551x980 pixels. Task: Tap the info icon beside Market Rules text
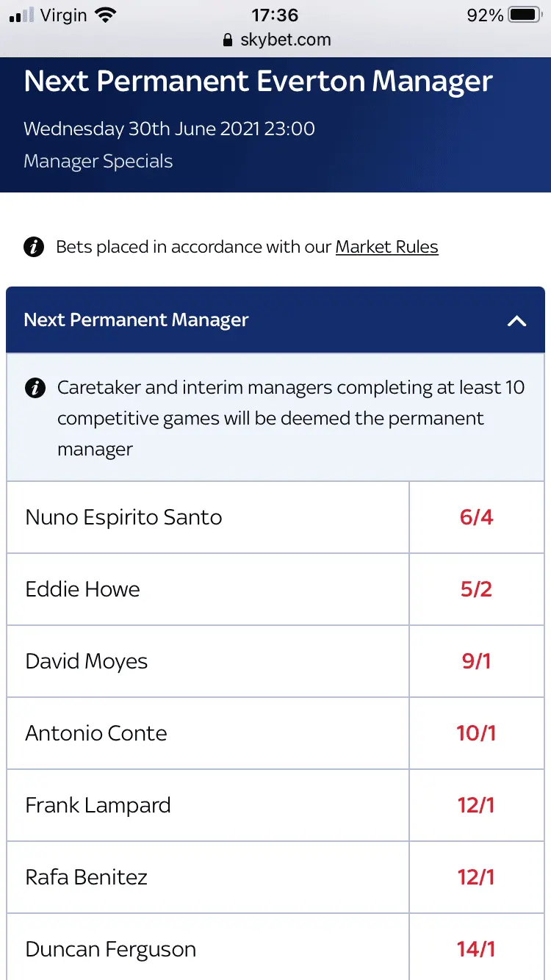pyautogui.click(x=34, y=247)
